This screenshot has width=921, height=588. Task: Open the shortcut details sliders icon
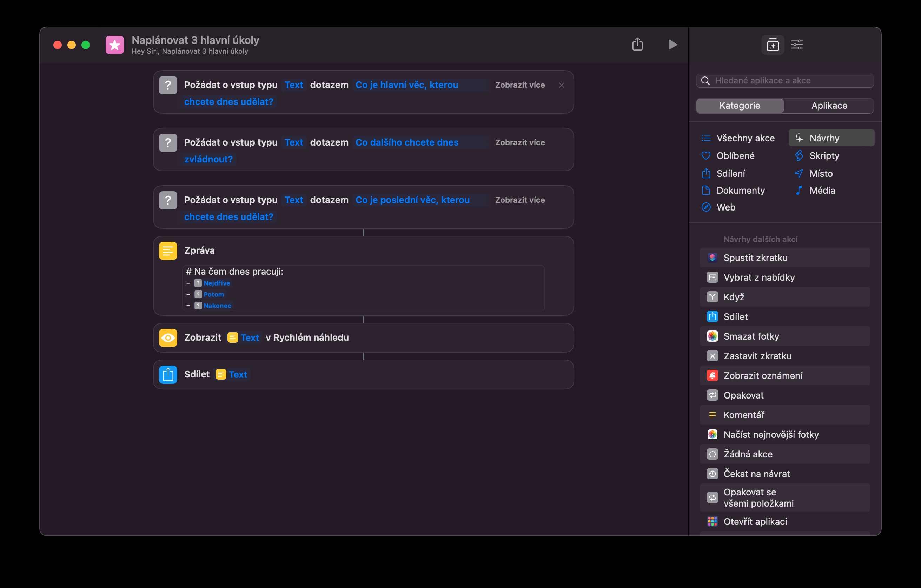tap(797, 45)
